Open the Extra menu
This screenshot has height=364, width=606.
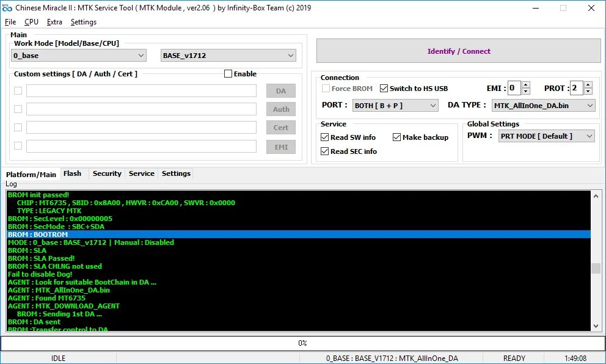pos(54,22)
